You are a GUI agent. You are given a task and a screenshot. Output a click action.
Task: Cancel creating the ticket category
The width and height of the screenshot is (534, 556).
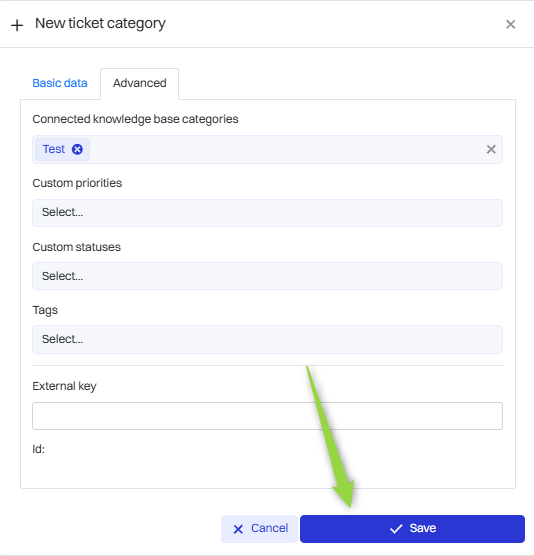[260, 529]
